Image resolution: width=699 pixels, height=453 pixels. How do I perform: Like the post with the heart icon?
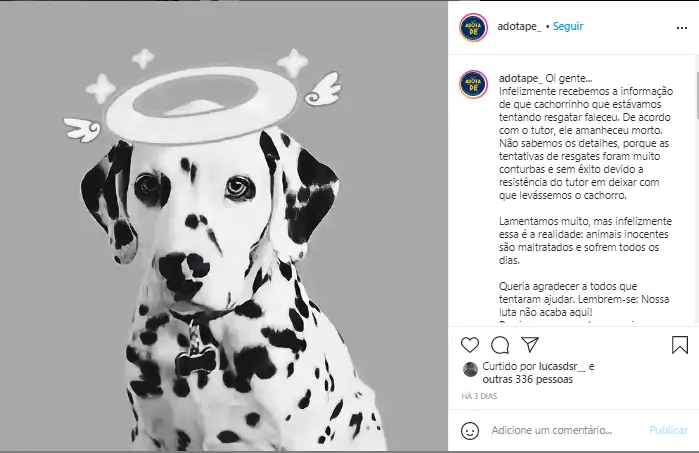[469, 345]
